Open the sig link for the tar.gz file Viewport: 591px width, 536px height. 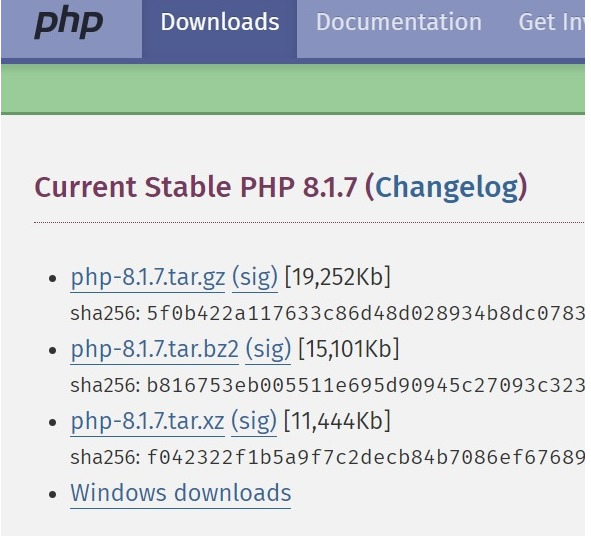[x=255, y=277]
